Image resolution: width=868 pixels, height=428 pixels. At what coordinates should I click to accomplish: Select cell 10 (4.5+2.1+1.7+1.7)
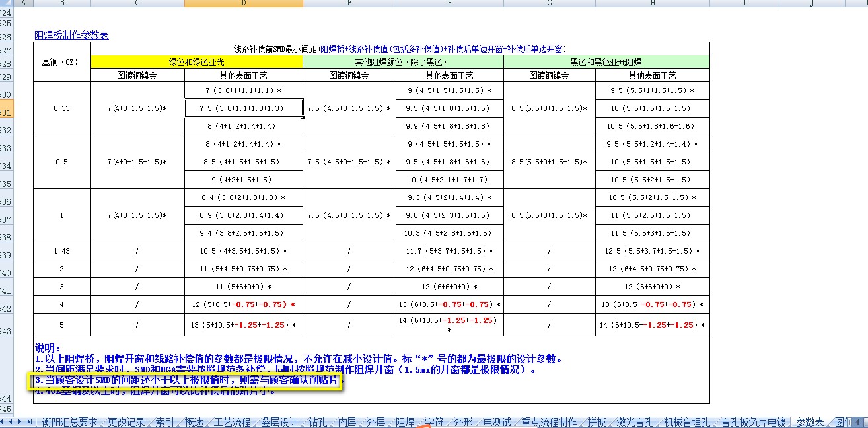449,180
